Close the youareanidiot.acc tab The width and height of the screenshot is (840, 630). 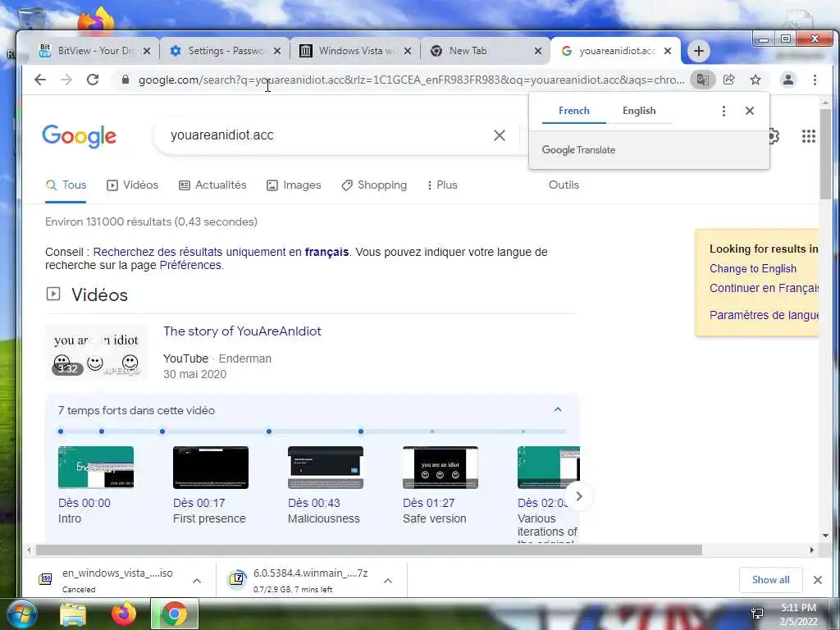668,51
